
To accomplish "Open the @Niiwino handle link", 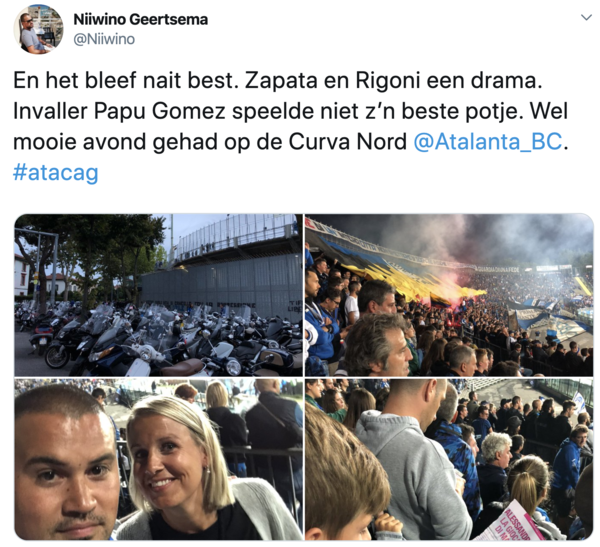I will click(104, 39).
